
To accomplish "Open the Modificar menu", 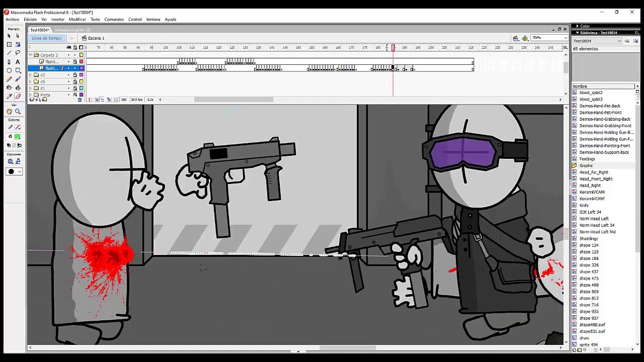I will [x=77, y=20].
